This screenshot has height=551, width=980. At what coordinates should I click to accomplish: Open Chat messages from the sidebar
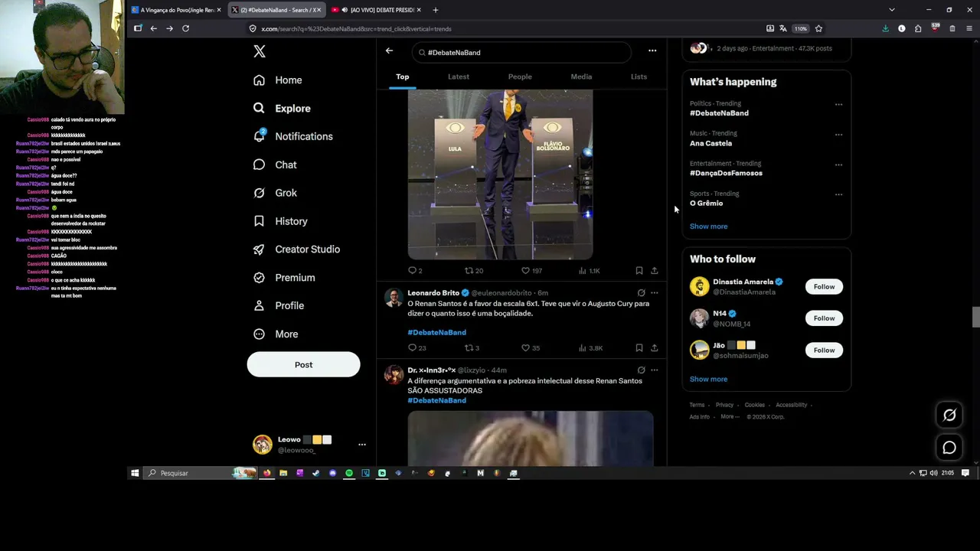point(275,165)
